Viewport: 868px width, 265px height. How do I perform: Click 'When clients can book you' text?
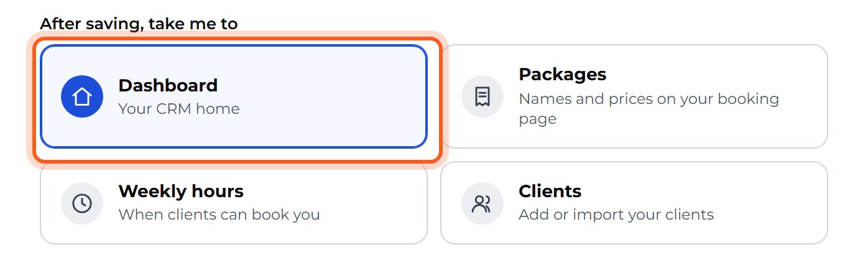tap(219, 215)
